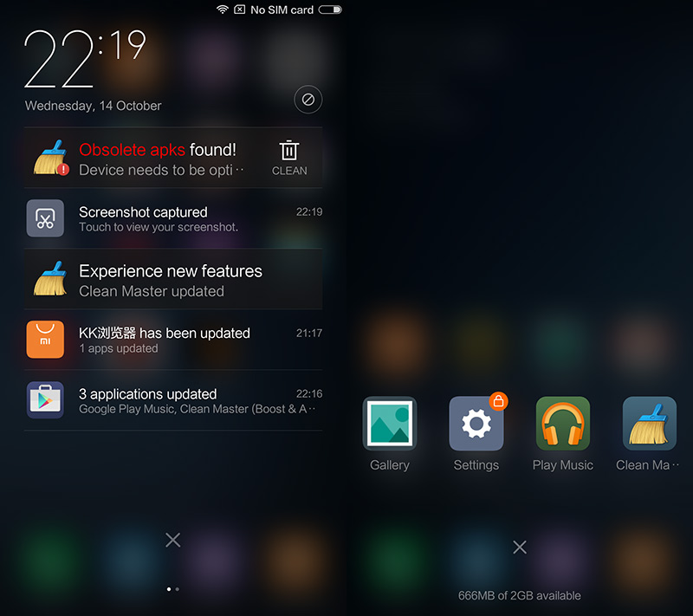Screen dimensions: 693x616
Task: Tap the scissors icon on Screenshot captured notification
Action: [x=45, y=218]
